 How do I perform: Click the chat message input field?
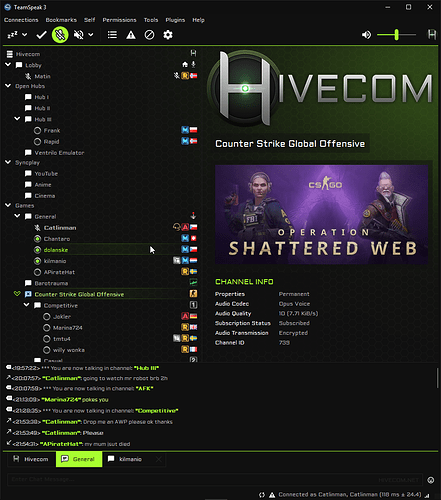point(215,480)
